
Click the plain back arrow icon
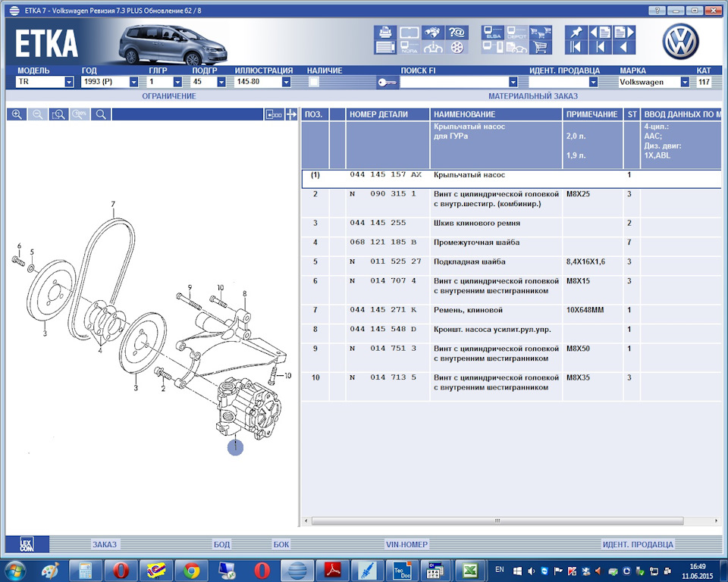[x=623, y=47]
